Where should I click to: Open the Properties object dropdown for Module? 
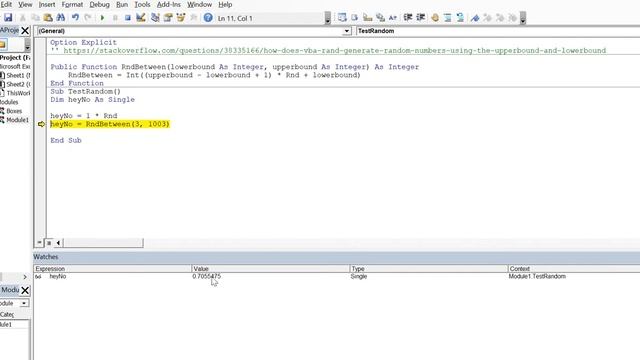click(24, 303)
